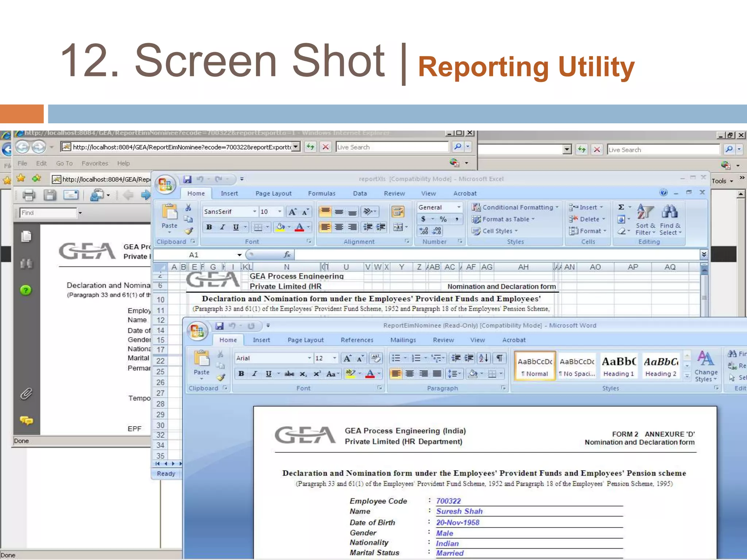This screenshot has width=747, height=560.
Task: Click Excel Wrap Text icon
Action: point(398,211)
